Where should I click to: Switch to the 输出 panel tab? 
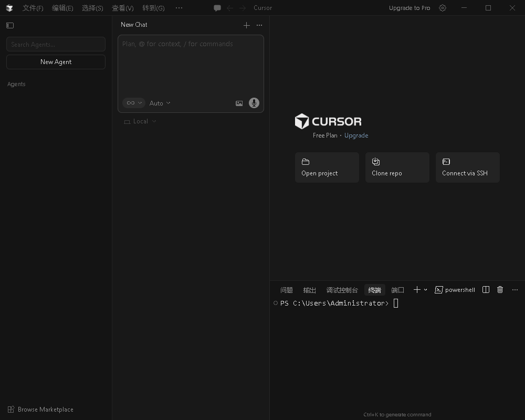[x=309, y=290]
